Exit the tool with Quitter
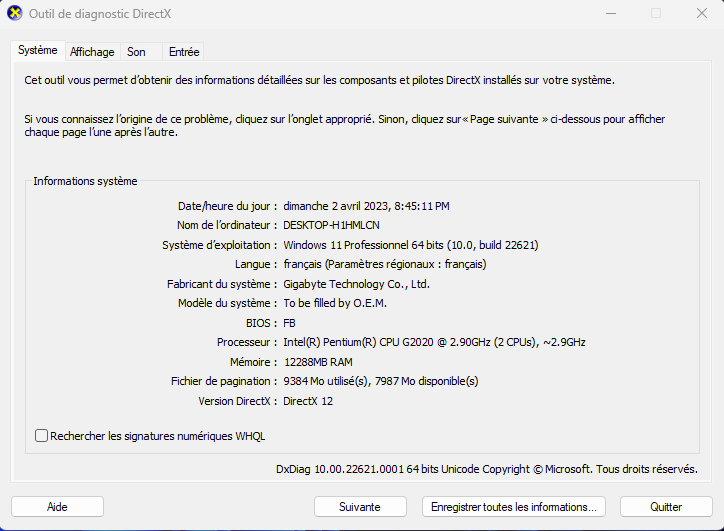724x531 pixels. (666, 507)
